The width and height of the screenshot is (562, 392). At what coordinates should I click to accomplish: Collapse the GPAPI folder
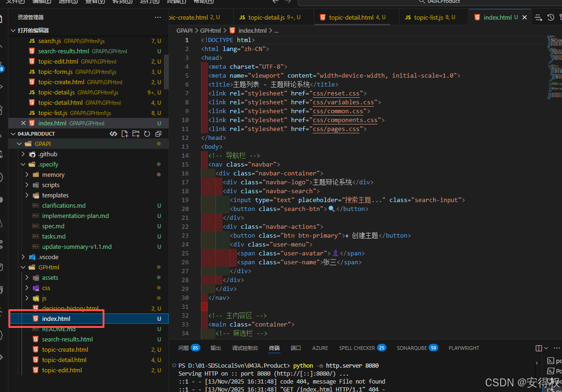[x=19, y=144]
